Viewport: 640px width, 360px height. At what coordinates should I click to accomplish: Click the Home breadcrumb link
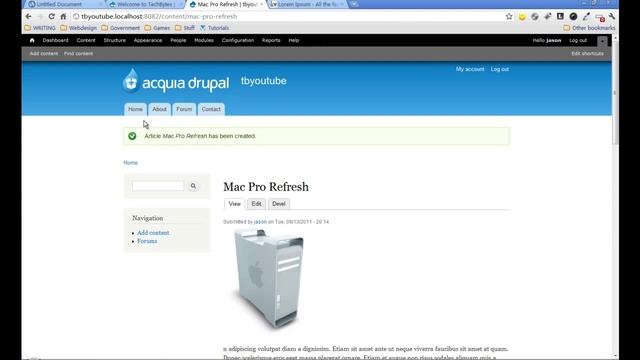coord(131,162)
